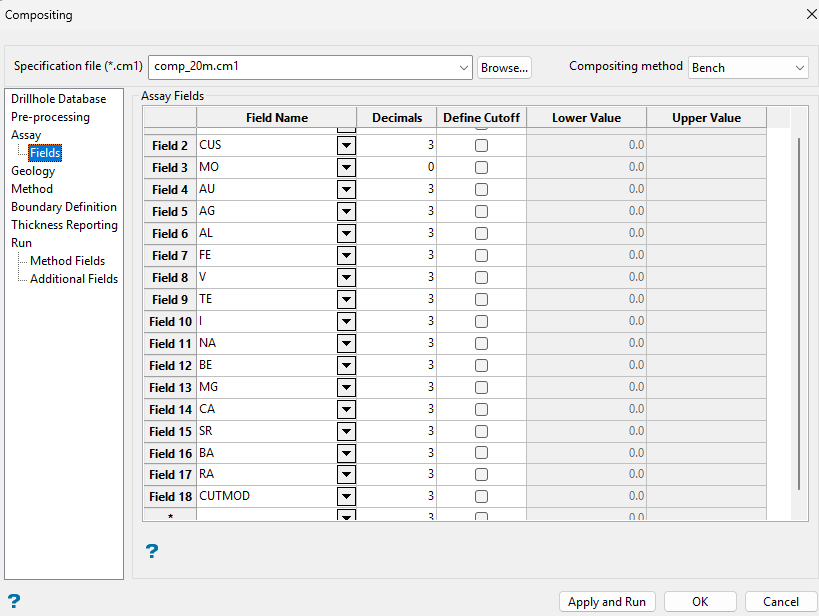Confirm with the OK button
This screenshot has width=819, height=616.
pyautogui.click(x=700, y=602)
